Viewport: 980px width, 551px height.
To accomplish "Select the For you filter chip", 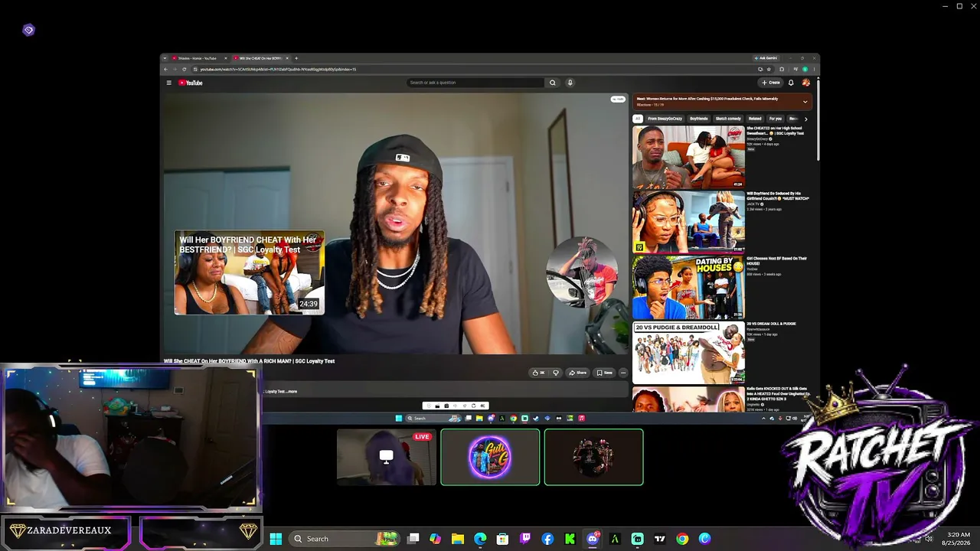I will (x=776, y=119).
